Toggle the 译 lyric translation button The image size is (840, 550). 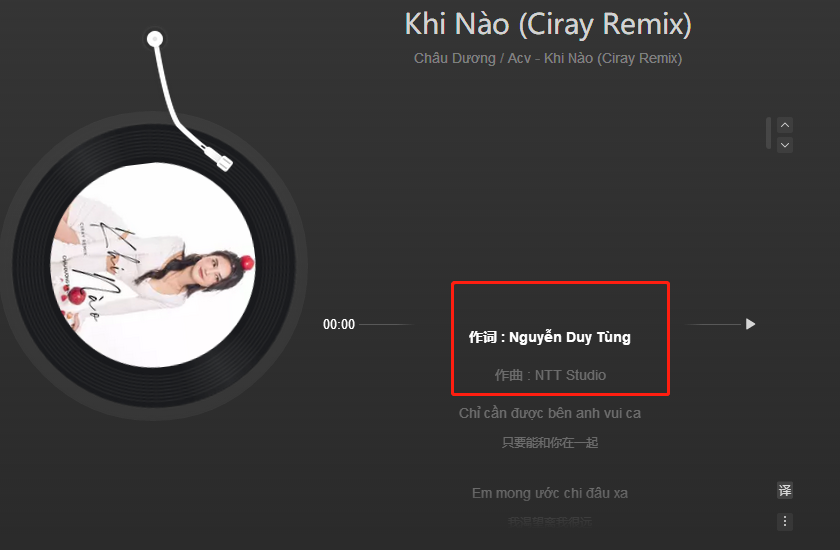click(785, 491)
